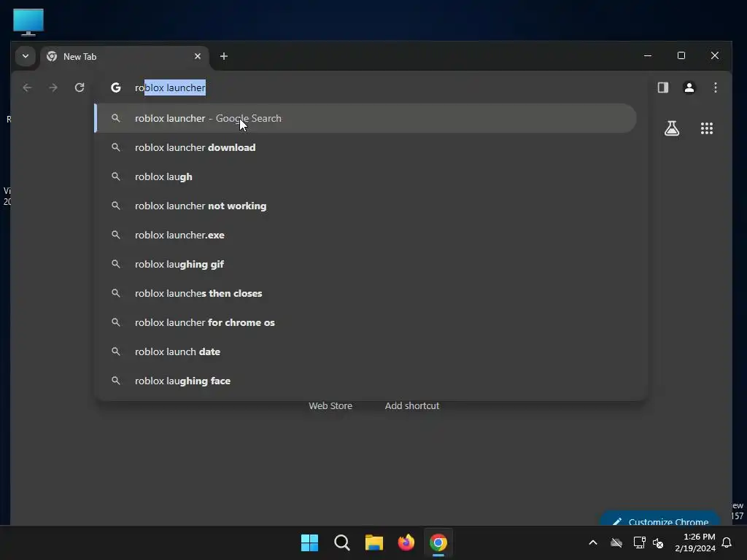Image resolution: width=747 pixels, height=560 pixels.
Task: Go back with the back arrow
Action: tap(27, 87)
